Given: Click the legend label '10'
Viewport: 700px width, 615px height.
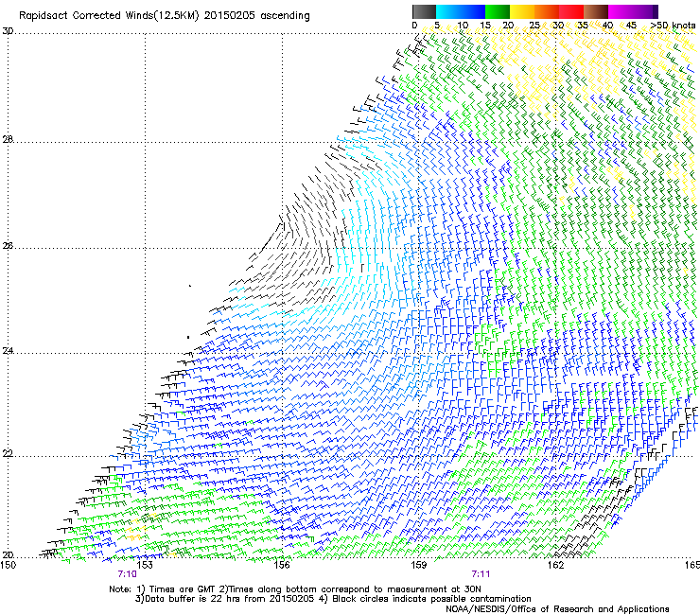Looking at the screenshot, I should (x=463, y=26).
